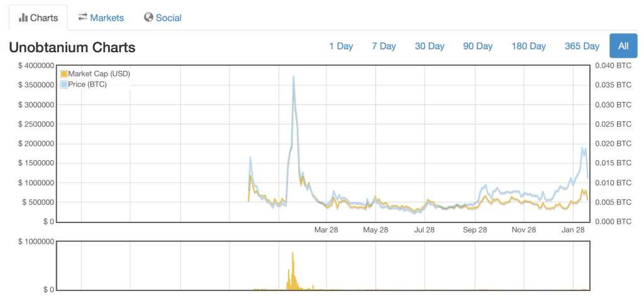Click the 0.010 BTC axis label
Screen dimensions: 644x301
pos(613,183)
